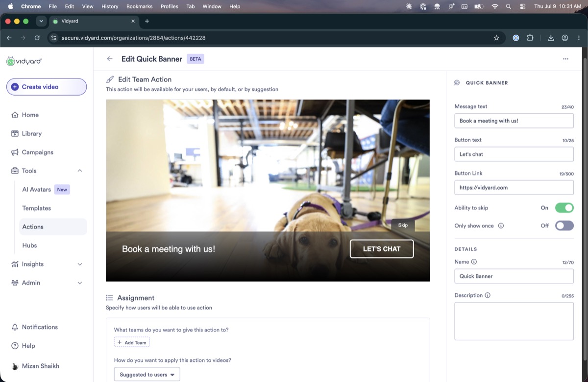Bookmark this page with the star icon
This screenshot has width=588, height=382.
point(496,38)
